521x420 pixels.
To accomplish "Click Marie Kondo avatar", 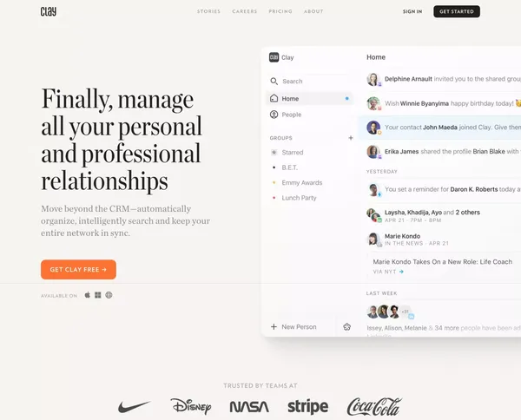I will 374,239.
